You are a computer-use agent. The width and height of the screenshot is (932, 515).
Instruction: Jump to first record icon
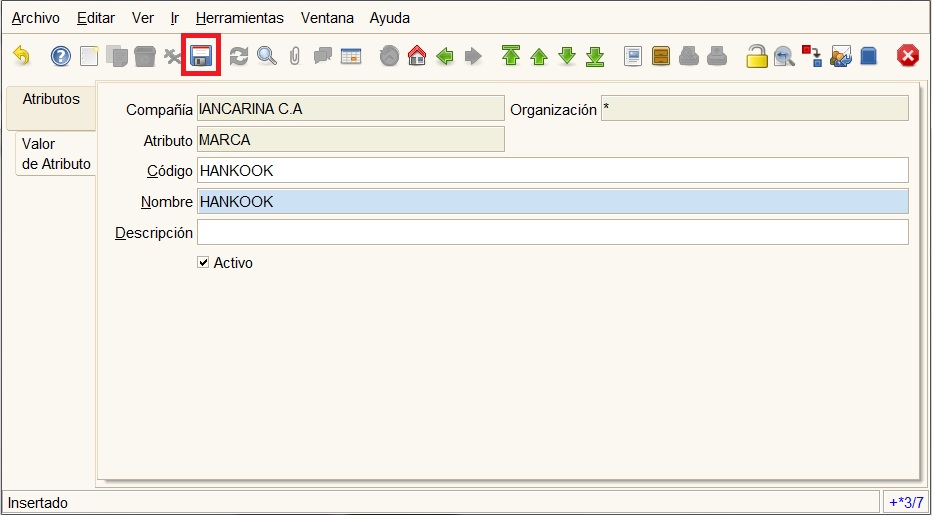point(511,56)
